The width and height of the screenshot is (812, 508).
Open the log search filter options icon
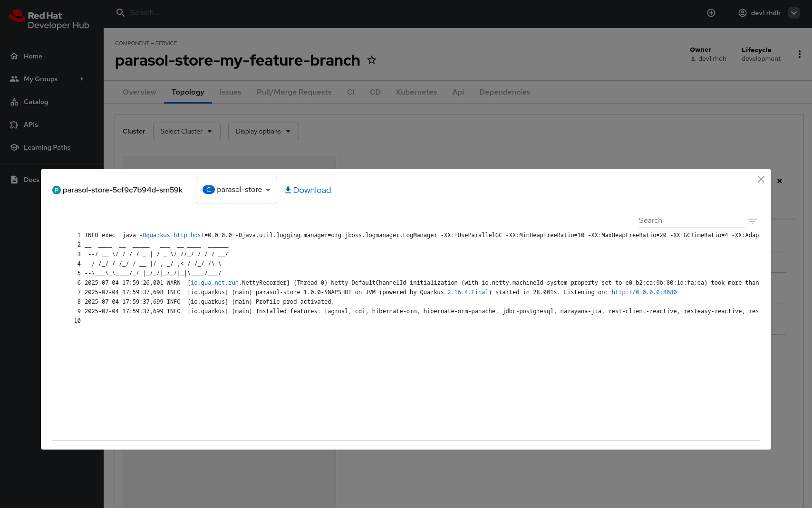point(752,221)
